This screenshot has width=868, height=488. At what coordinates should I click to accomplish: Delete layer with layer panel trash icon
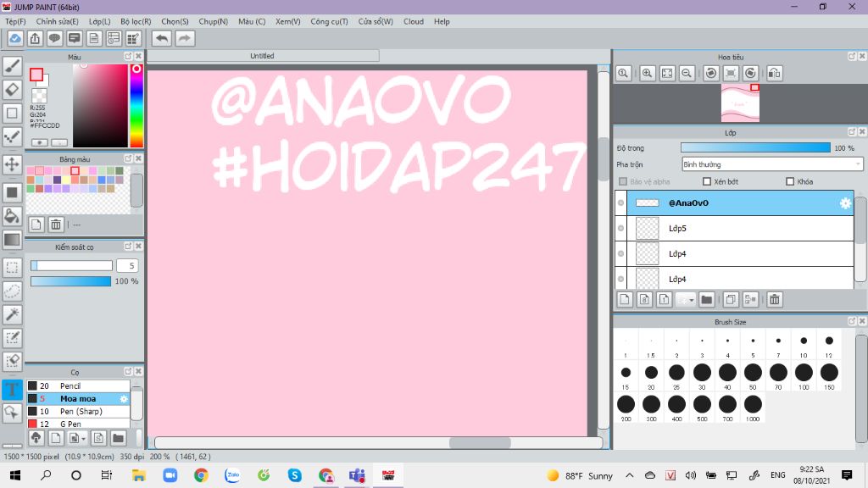click(x=775, y=299)
